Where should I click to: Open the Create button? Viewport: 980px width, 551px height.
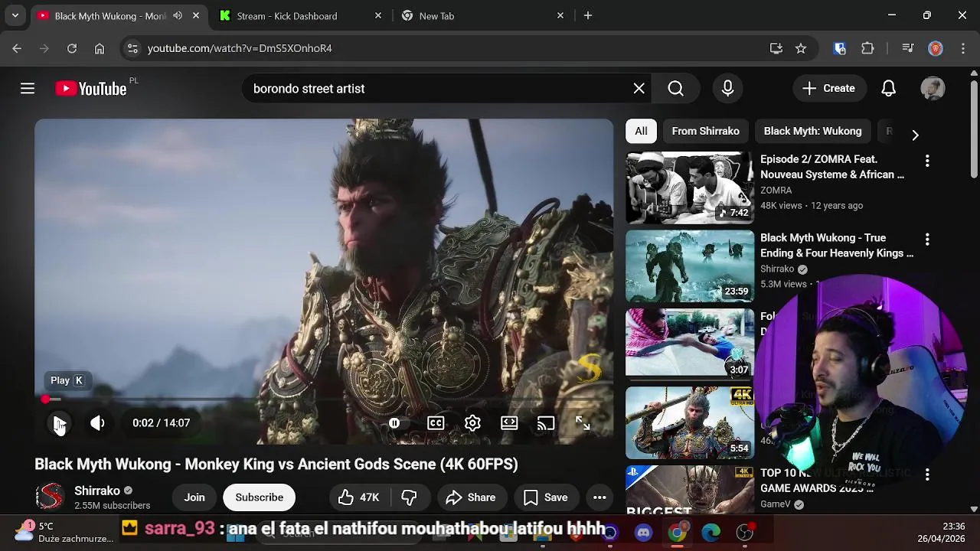coord(828,89)
